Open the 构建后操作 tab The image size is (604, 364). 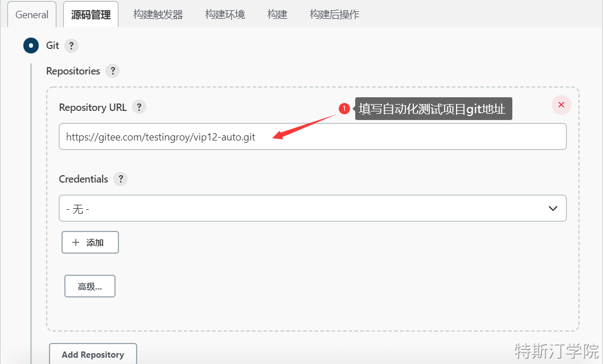(334, 15)
